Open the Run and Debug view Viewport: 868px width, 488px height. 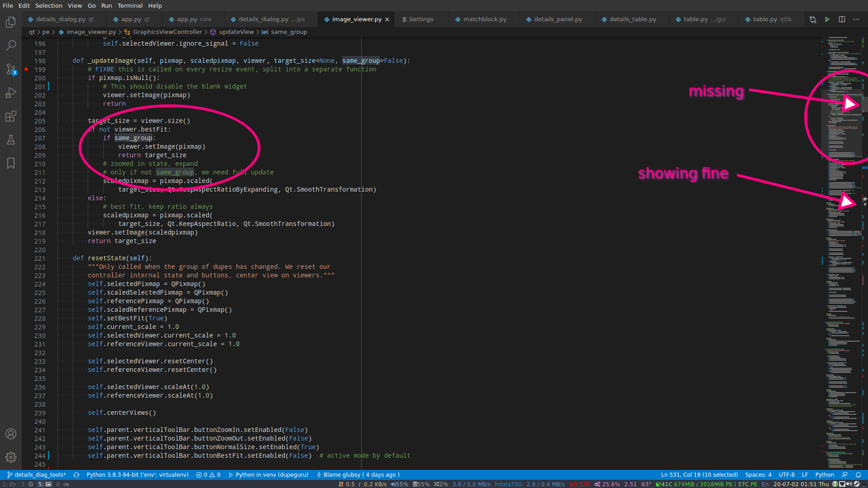11,93
